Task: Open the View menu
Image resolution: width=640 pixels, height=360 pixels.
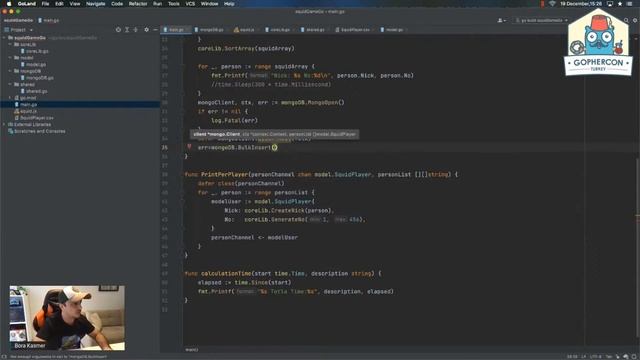Action: point(75,4)
